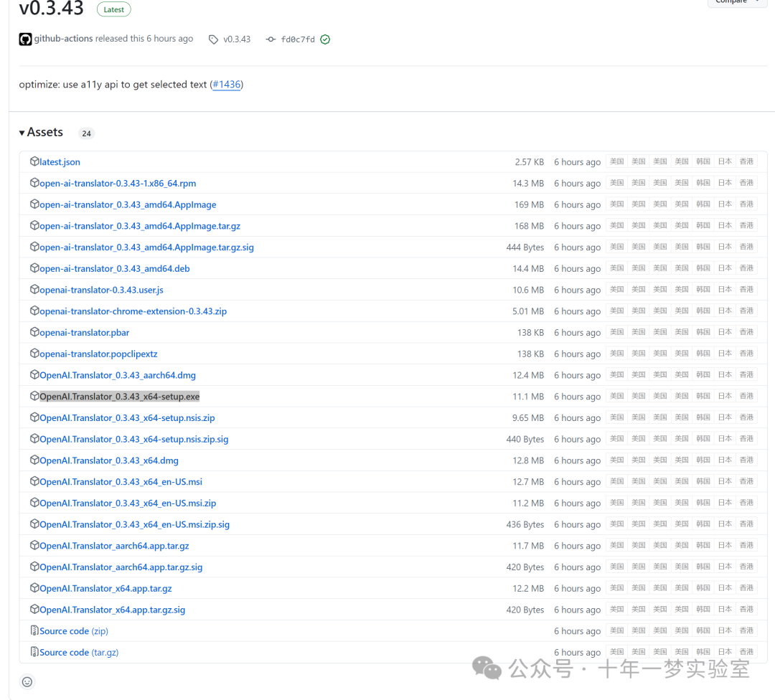Screen dimensions: 775x700
Task: Download OpenAI.Translator_0.3.43_x64-setup.nsis.zip.sig
Action: (x=134, y=439)
